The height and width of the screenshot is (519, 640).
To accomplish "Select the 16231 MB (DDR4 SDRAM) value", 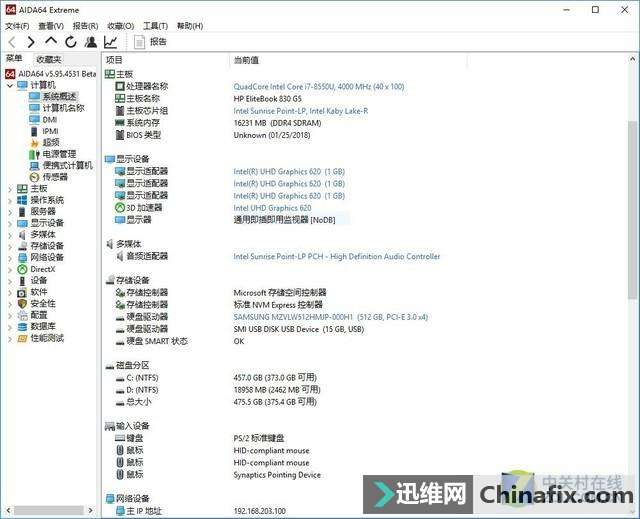I will (x=277, y=123).
